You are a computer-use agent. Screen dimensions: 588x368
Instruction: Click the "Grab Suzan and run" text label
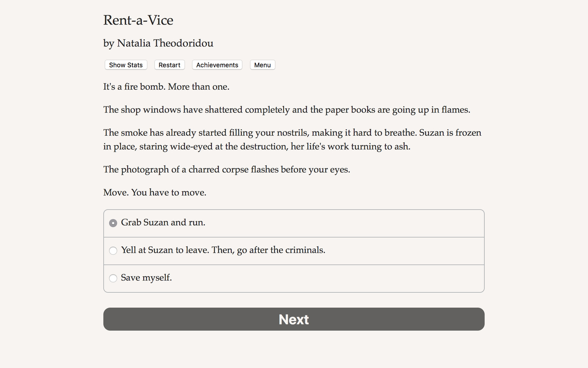(163, 223)
